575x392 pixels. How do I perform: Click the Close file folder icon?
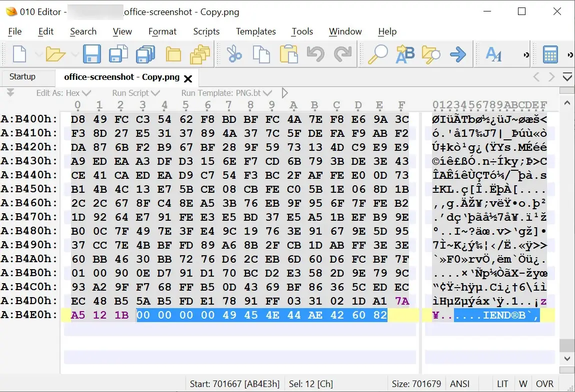pos(173,54)
